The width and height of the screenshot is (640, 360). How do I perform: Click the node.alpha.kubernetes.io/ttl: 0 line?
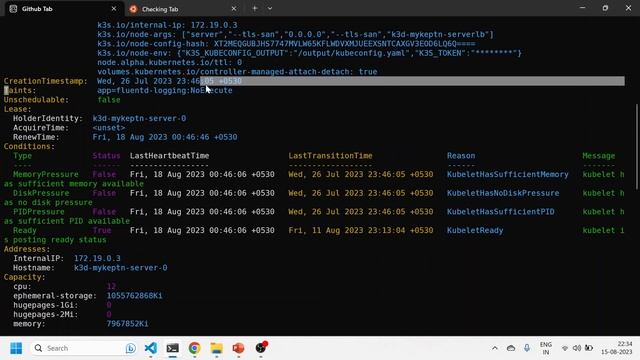pos(169,63)
